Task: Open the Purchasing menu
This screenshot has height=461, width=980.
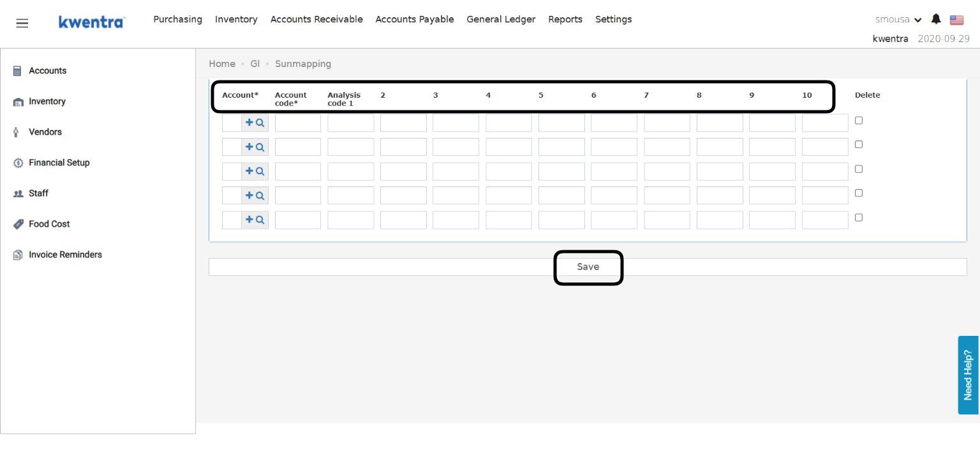Action: coord(177,19)
